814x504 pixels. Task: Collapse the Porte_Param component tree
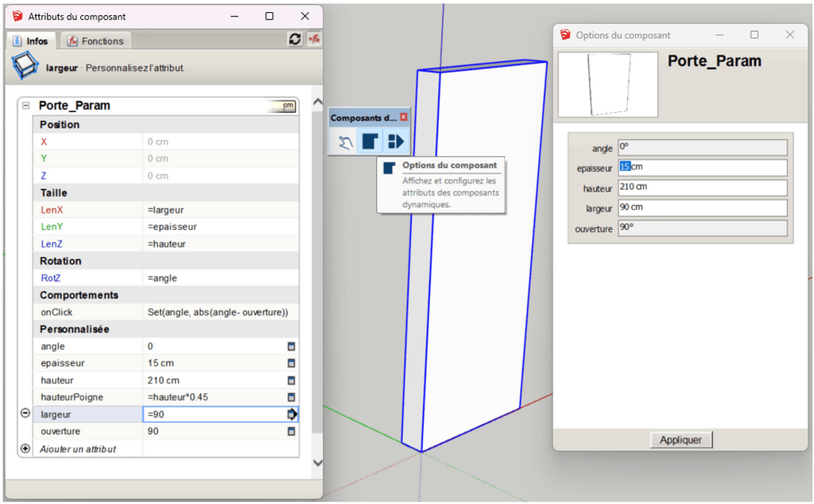pos(26,106)
